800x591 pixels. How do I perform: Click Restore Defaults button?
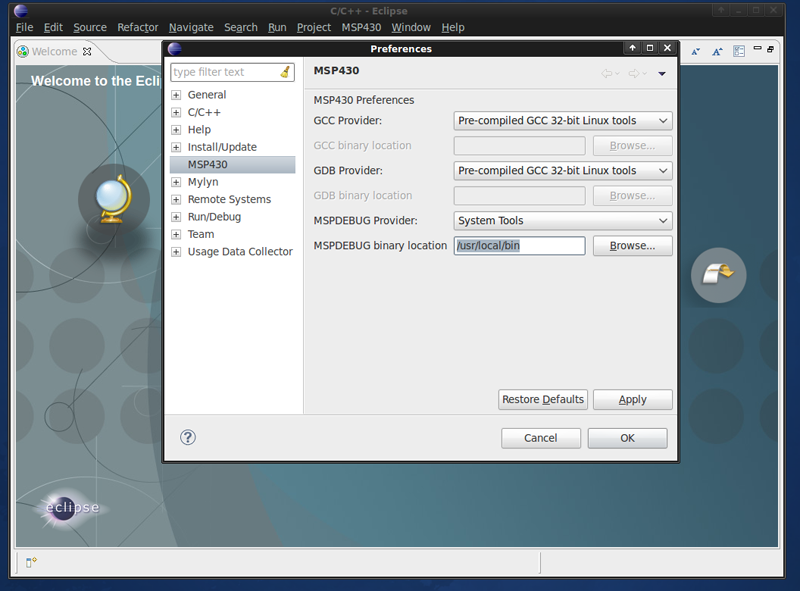pyautogui.click(x=542, y=400)
